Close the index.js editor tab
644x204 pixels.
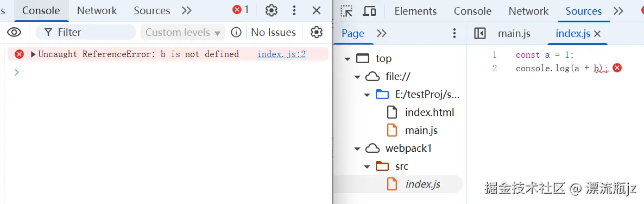tap(598, 34)
